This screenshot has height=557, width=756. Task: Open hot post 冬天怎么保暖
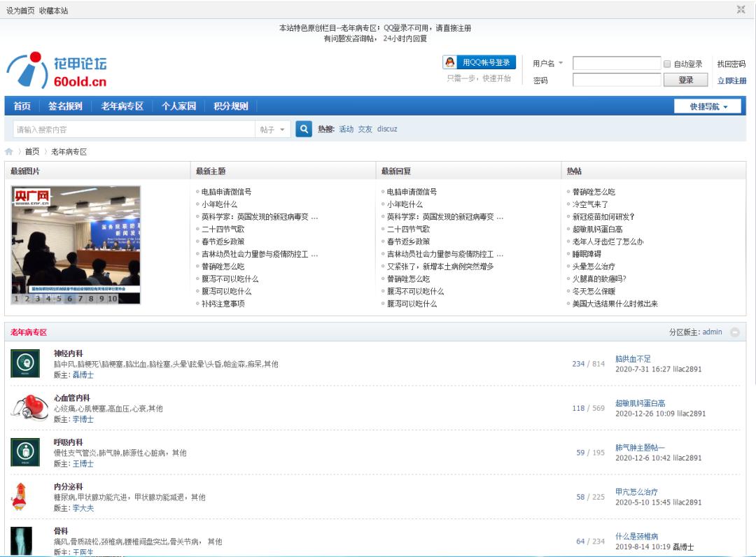pyautogui.click(x=594, y=292)
